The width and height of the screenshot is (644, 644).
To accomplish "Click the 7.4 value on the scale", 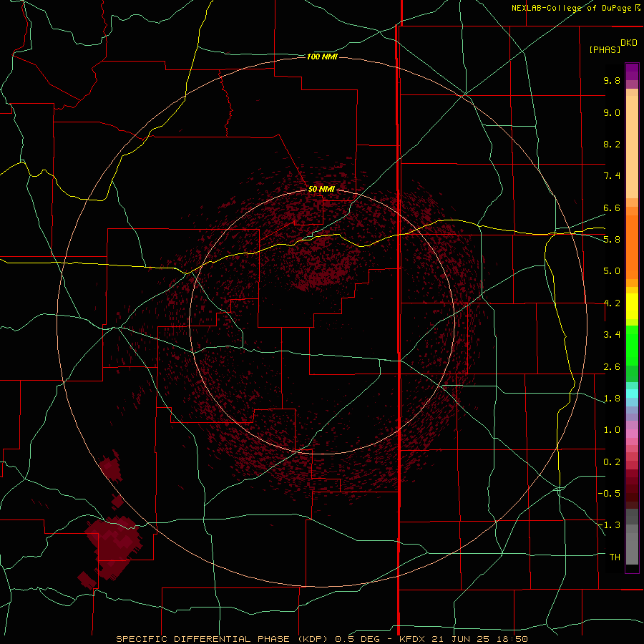I will tap(612, 176).
